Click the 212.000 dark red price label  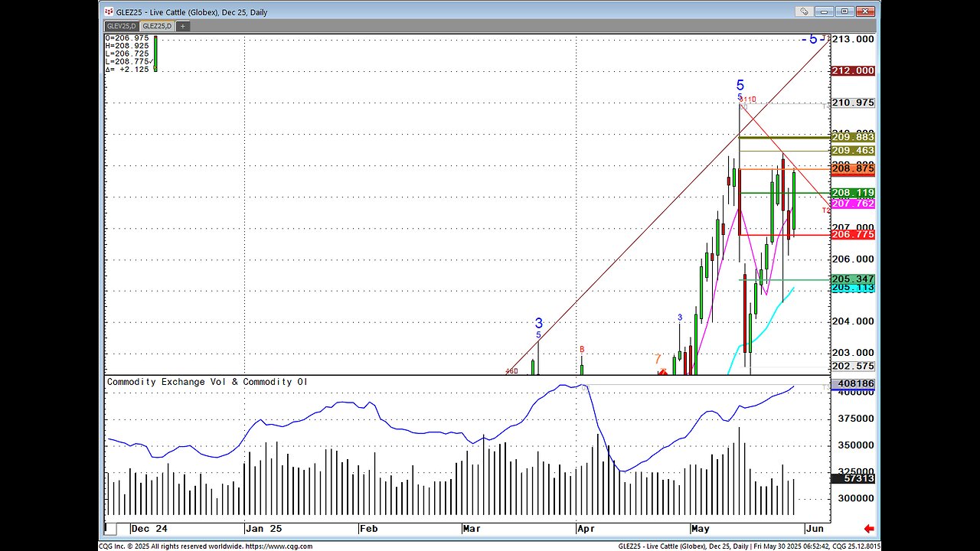pyautogui.click(x=853, y=70)
